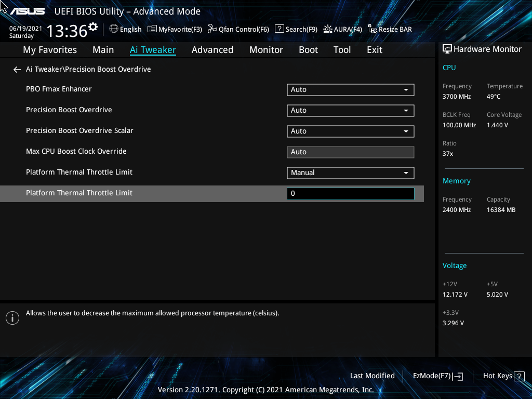Click the EzMode(F7) button
Viewport: 532px width, 399px height.
(x=437, y=376)
